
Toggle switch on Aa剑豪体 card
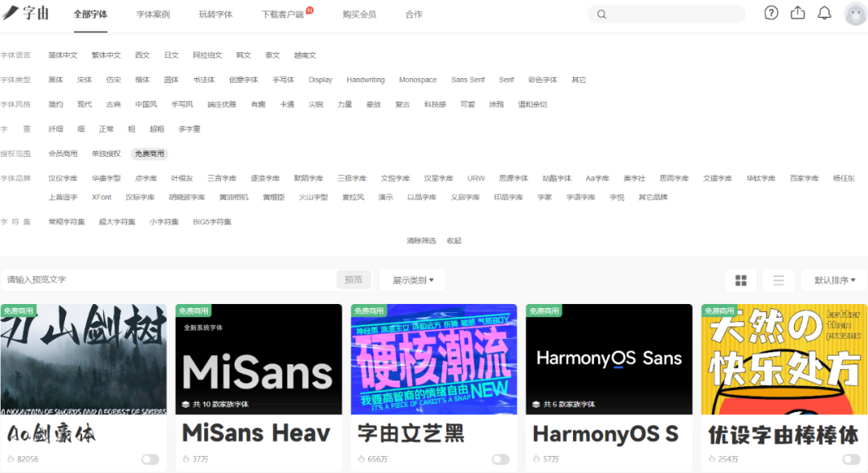tap(150, 459)
